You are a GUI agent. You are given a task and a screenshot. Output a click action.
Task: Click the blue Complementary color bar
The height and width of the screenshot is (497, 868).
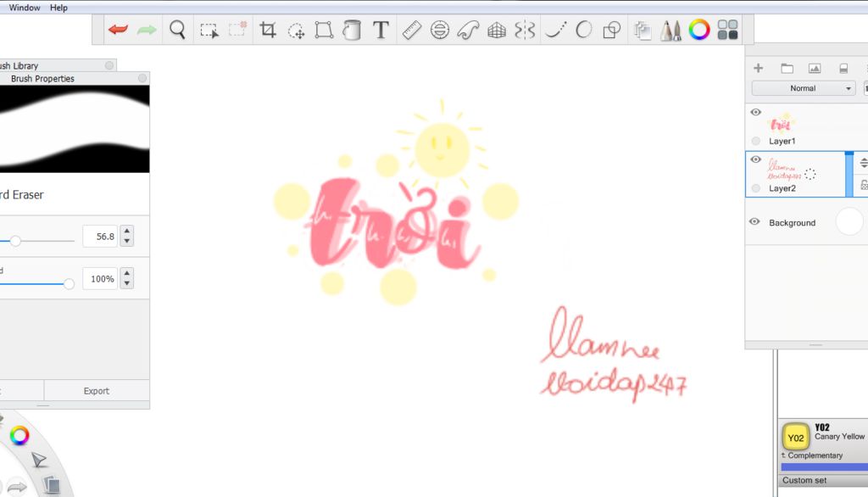[x=824, y=467]
